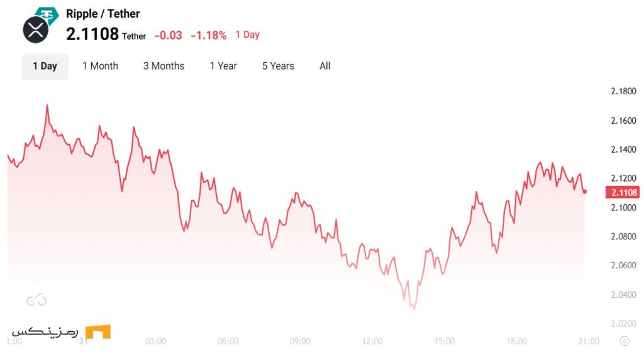Click the 12:00 time axis label
644x362 pixels.
pos(372,341)
